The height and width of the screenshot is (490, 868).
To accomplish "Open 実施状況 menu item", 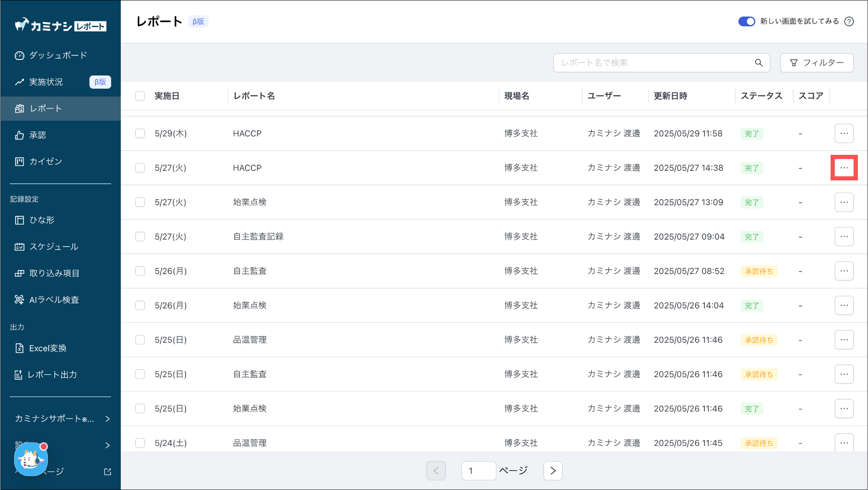I will tap(46, 82).
